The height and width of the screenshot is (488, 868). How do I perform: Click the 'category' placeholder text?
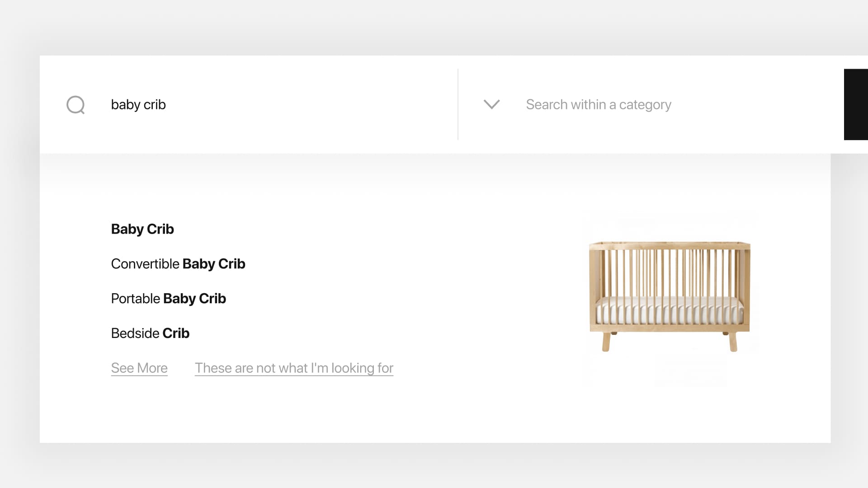tap(645, 105)
